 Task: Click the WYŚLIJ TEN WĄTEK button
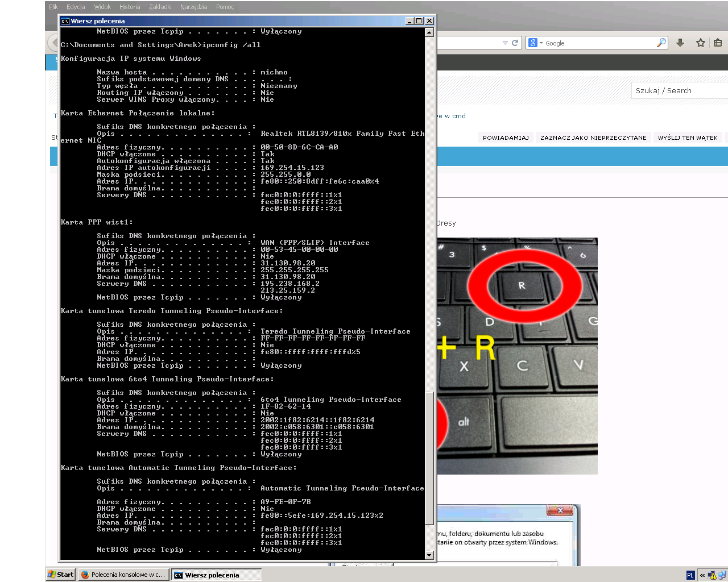[688, 138]
